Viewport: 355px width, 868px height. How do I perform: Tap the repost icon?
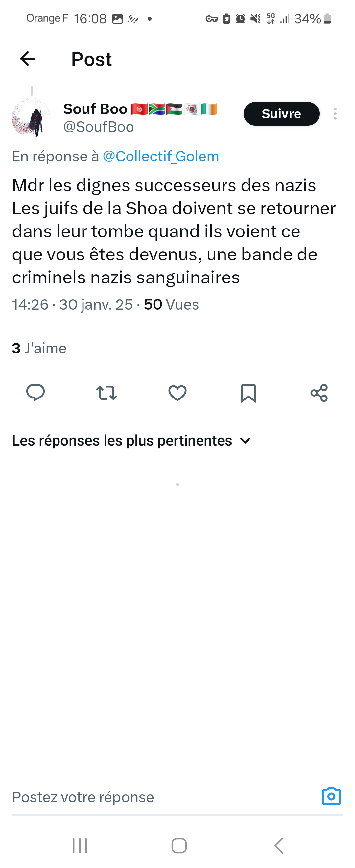pos(106,393)
